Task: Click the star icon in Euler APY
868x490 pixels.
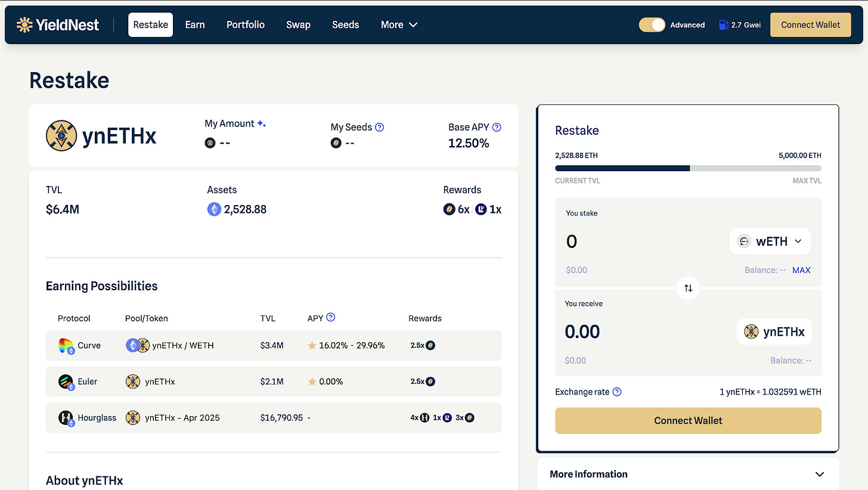Action: tap(312, 382)
